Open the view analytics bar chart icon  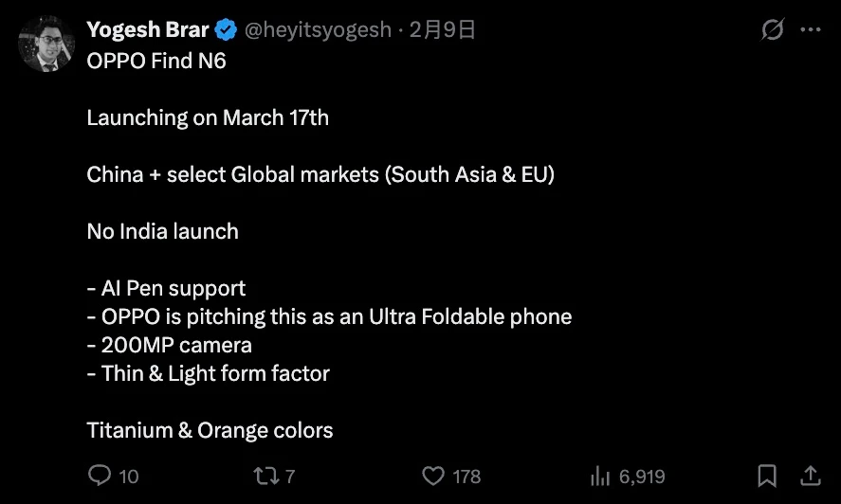coord(599,476)
